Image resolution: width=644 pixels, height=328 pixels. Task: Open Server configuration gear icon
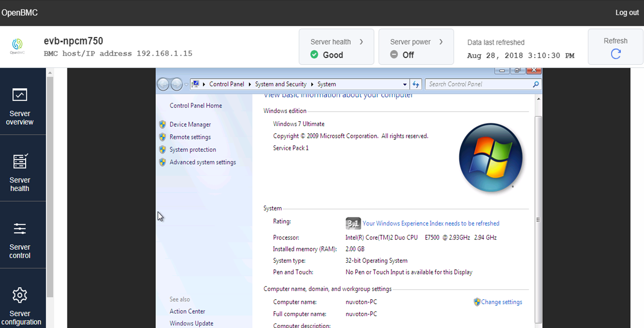(x=20, y=295)
